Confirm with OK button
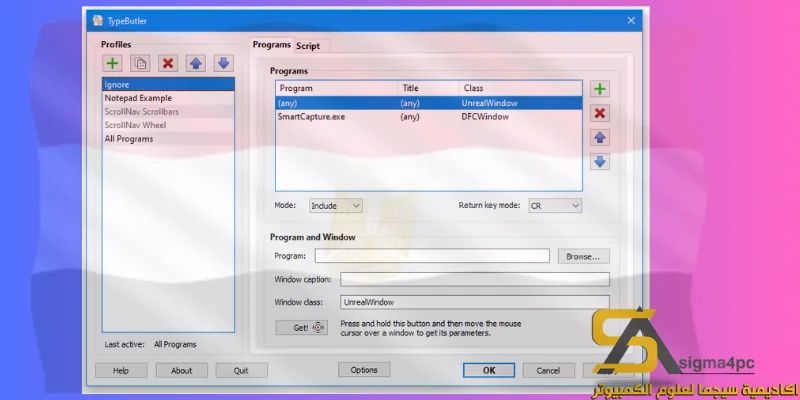Viewport: 800px width, 400px height. click(x=489, y=370)
